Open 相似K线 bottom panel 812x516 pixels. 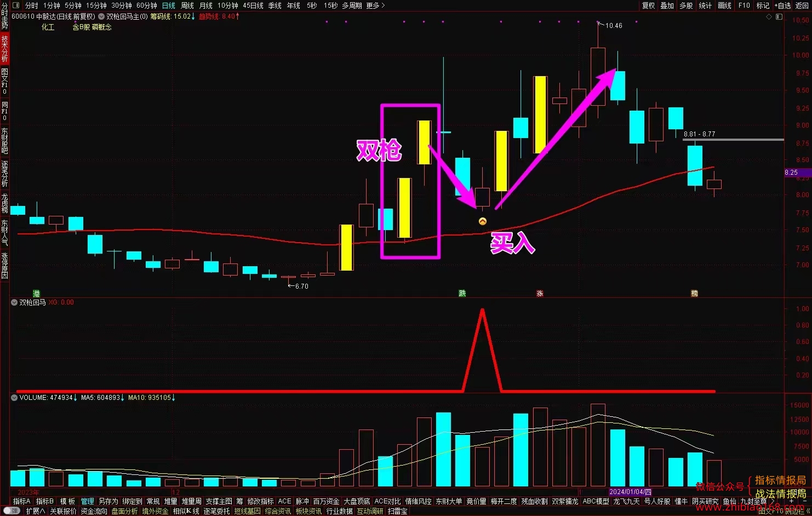[186, 511]
